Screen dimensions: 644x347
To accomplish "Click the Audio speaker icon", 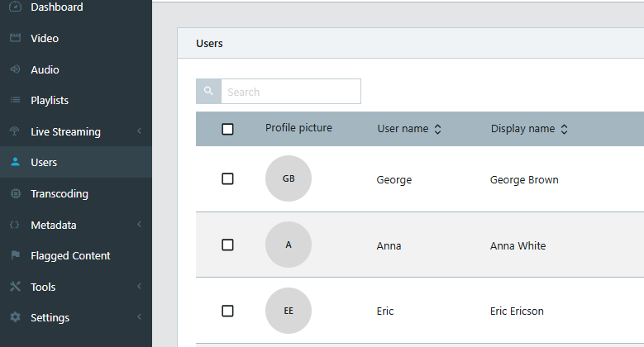I will click(x=15, y=69).
